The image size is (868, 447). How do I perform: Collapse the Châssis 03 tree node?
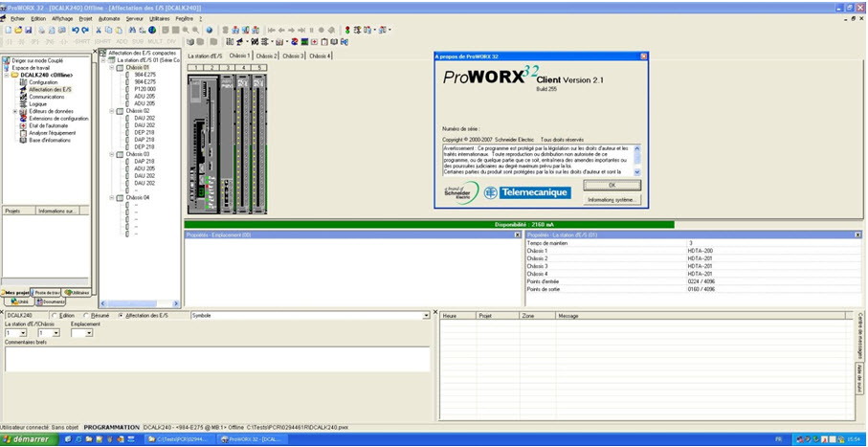pyautogui.click(x=111, y=154)
